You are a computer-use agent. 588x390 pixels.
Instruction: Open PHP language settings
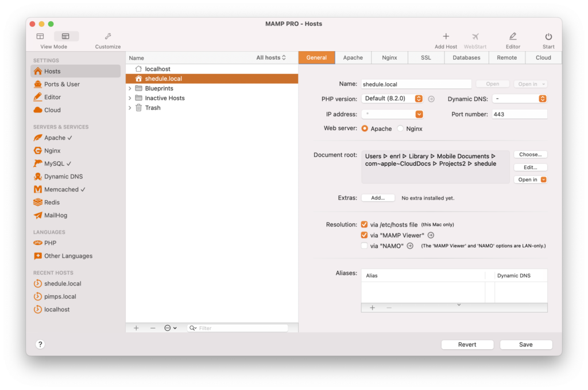(x=75, y=243)
